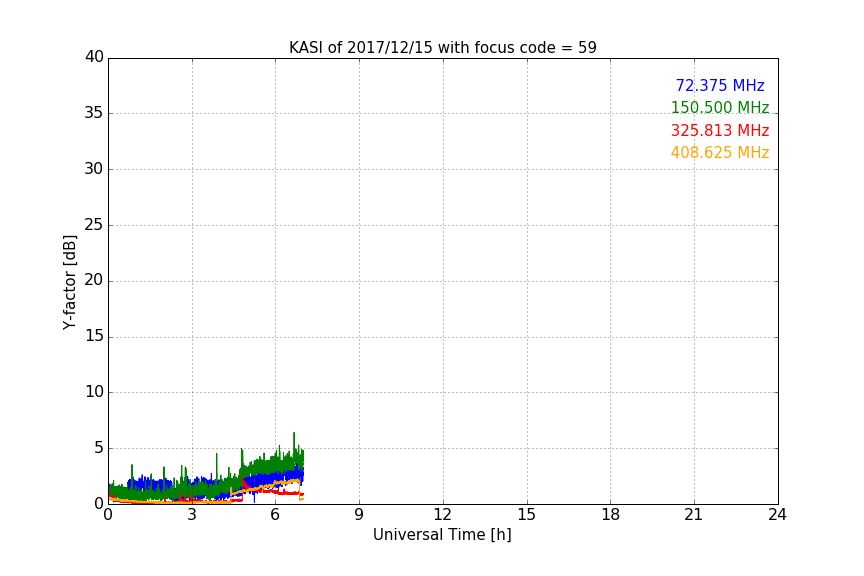Click y-axis tick label '20'
This screenshot has width=864, height=576.
tap(94, 280)
